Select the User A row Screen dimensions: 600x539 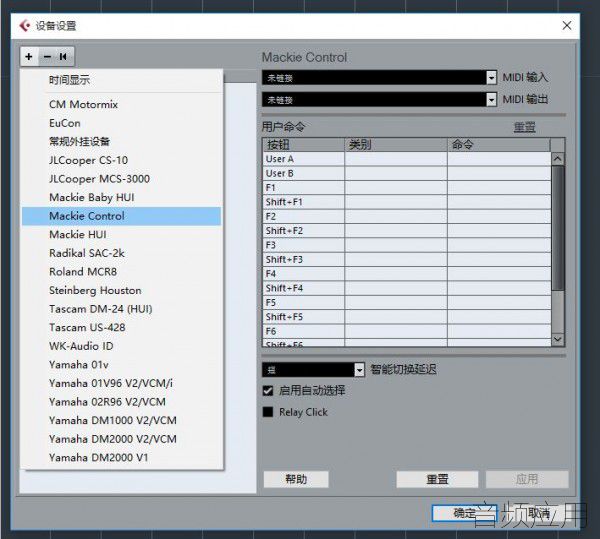(407, 159)
